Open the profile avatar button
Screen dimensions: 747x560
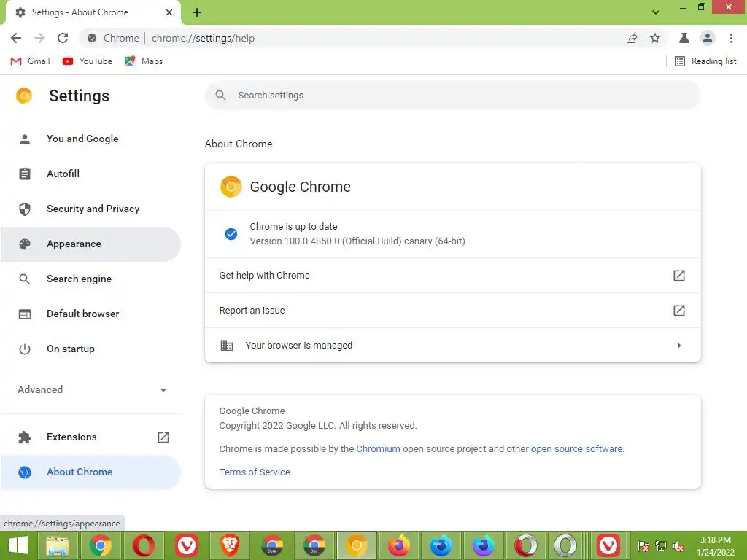click(708, 38)
